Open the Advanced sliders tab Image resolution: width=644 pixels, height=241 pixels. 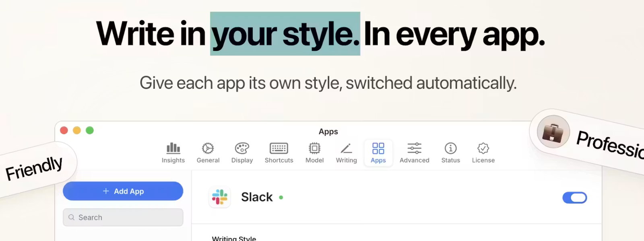pyautogui.click(x=414, y=153)
